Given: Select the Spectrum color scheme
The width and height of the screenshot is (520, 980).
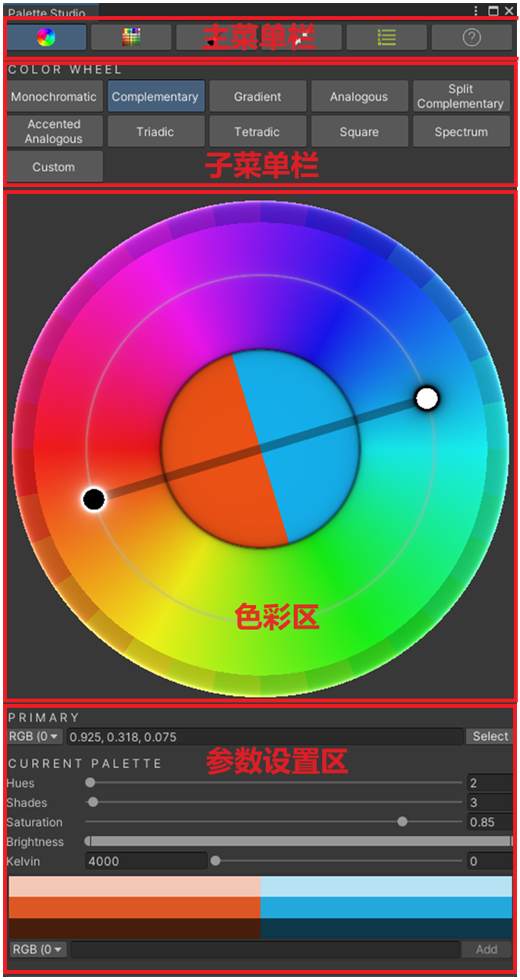Looking at the screenshot, I should click(x=461, y=132).
